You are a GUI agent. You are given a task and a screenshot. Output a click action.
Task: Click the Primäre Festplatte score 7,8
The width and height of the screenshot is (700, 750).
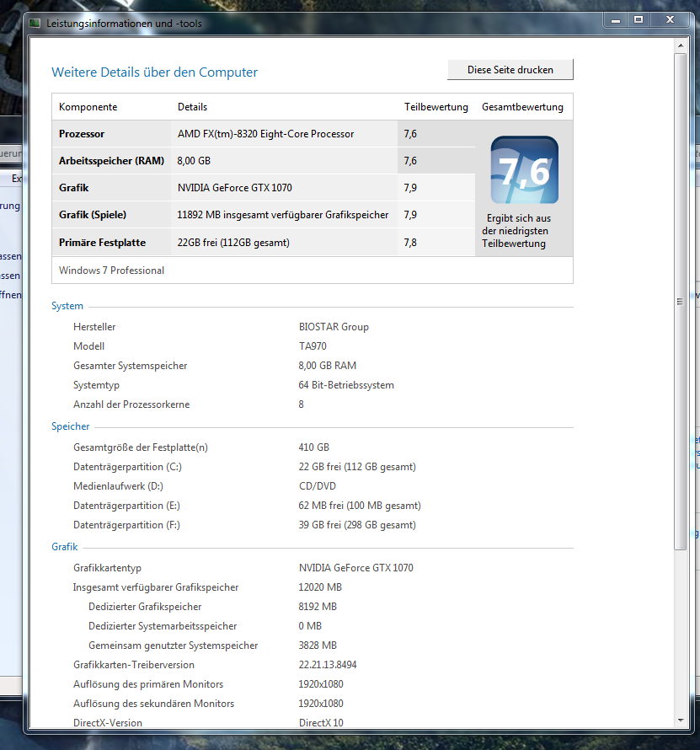410,243
